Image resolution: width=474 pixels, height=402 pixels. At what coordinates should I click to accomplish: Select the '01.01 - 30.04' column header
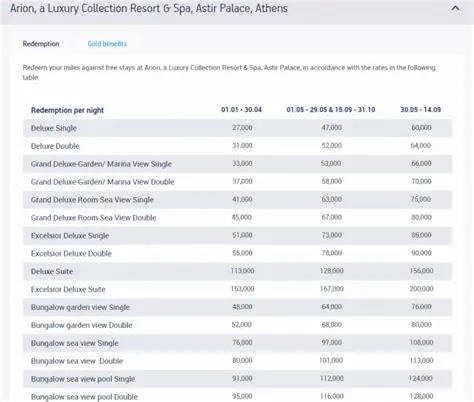242,110
